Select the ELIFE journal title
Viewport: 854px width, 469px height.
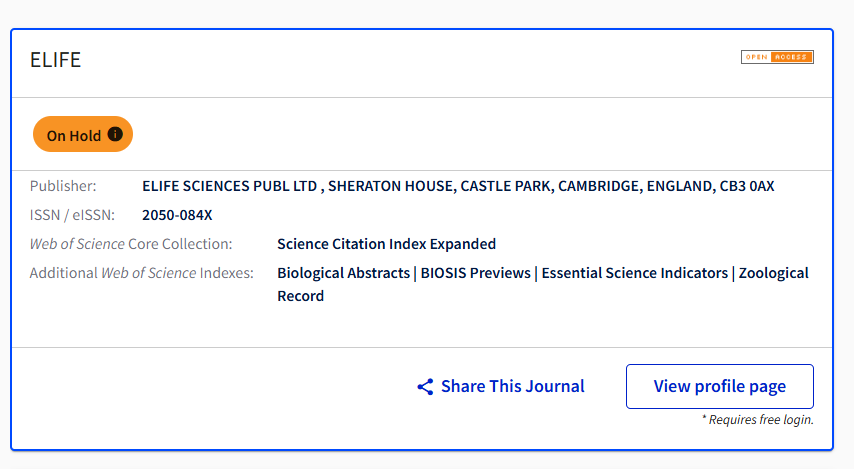(x=55, y=60)
